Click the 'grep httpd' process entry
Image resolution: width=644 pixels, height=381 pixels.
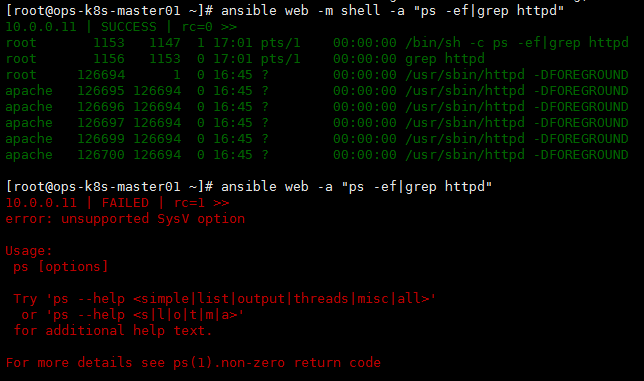coord(445,59)
